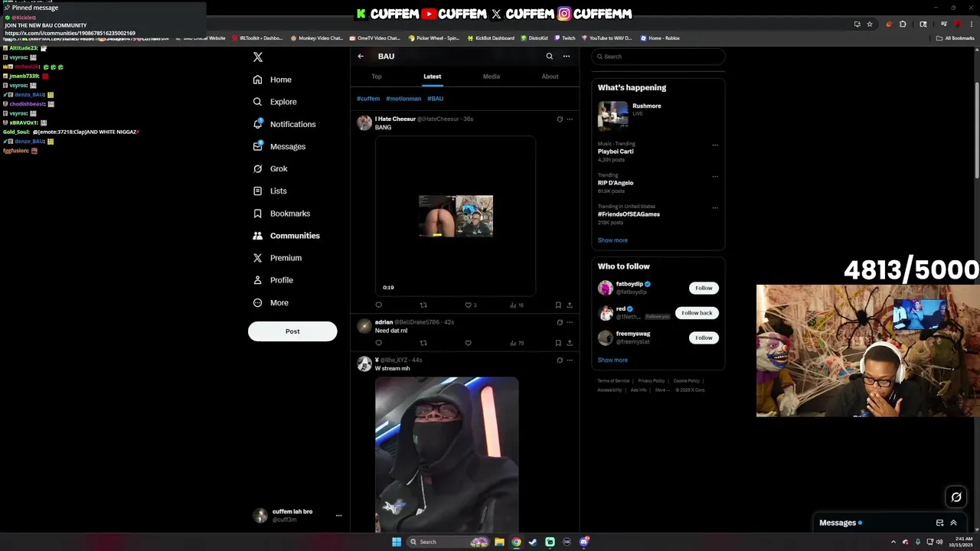Open more options on I Hate Cheesur's post

570,119
